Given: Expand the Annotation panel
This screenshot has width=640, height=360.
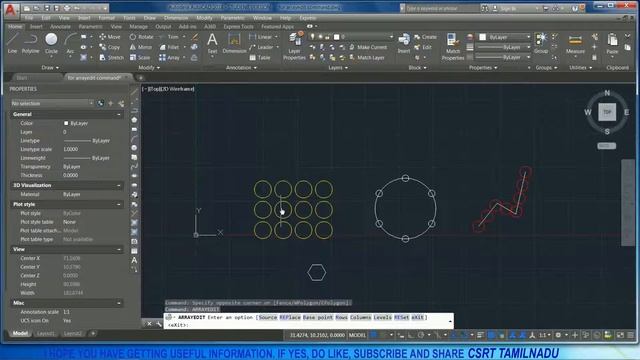Looking at the screenshot, I should [x=241, y=67].
